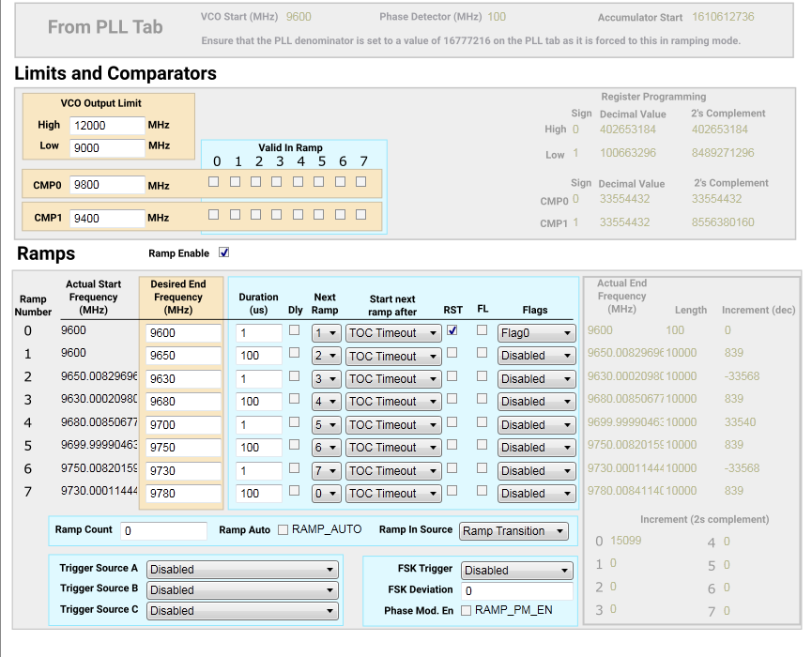812x657 pixels.
Task: Open TOC Timeout dropdown for ramp 2
Action: point(393,379)
